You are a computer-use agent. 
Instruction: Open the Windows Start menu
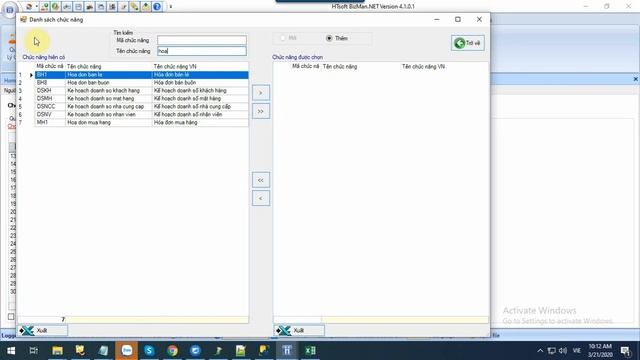click(x=11, y=351)
